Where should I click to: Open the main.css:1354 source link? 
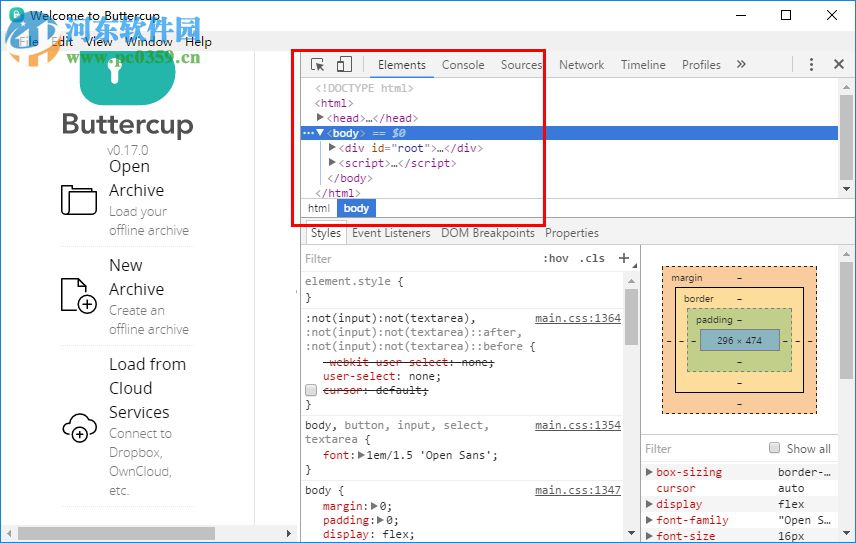tap(578, 425)
